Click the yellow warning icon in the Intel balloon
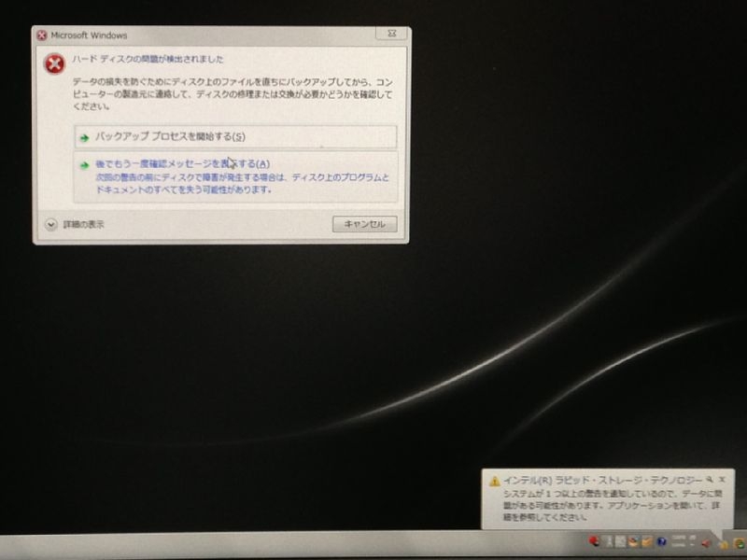This screenshot has width=747, height=560. 495,481
